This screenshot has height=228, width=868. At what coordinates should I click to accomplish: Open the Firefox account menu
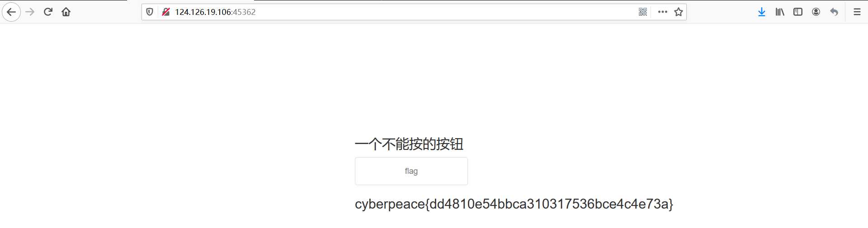816,12
